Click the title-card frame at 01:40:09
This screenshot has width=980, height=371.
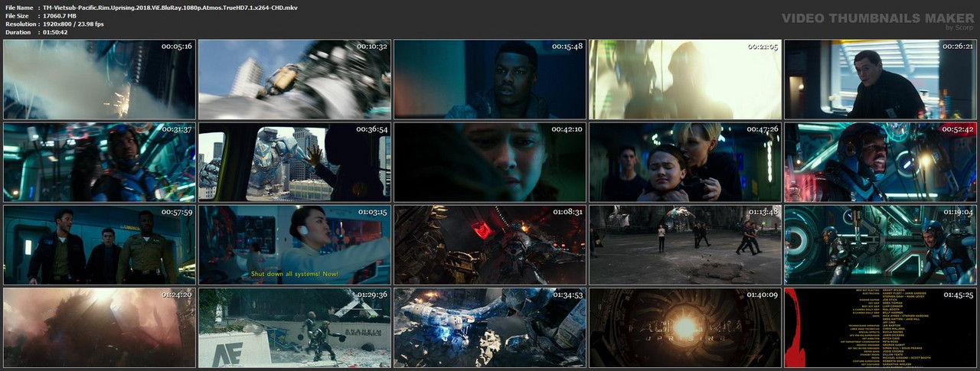tap(685, 327)
